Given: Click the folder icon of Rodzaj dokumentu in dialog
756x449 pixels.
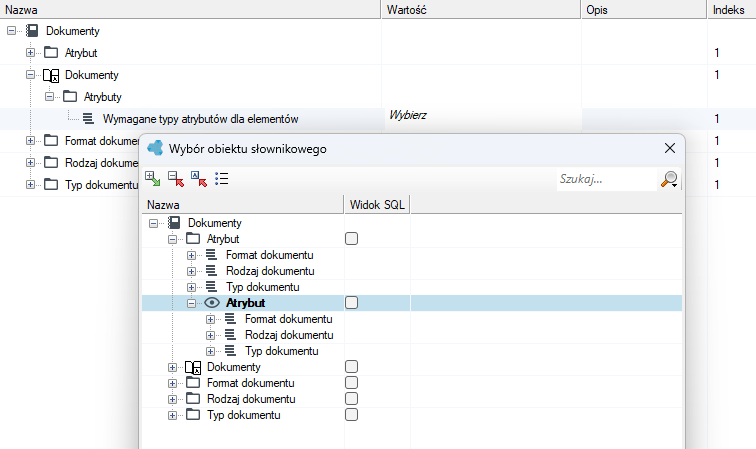Looking at the screenshot, I should pyautogui.click(x=193, y=399).
